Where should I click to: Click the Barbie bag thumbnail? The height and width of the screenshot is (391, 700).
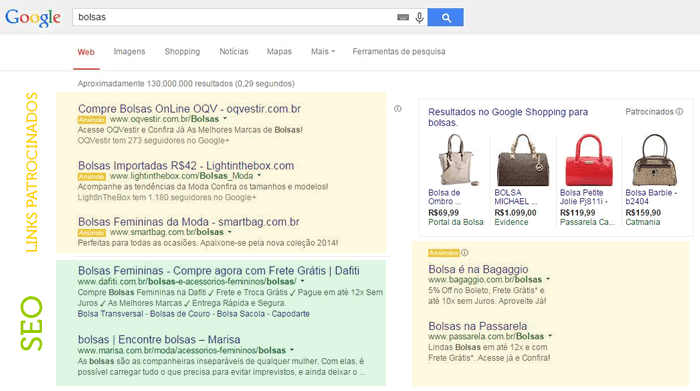point(655,160)
